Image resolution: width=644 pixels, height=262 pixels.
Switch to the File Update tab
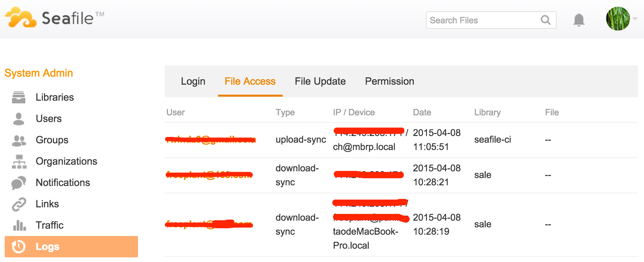coord(320,81)
